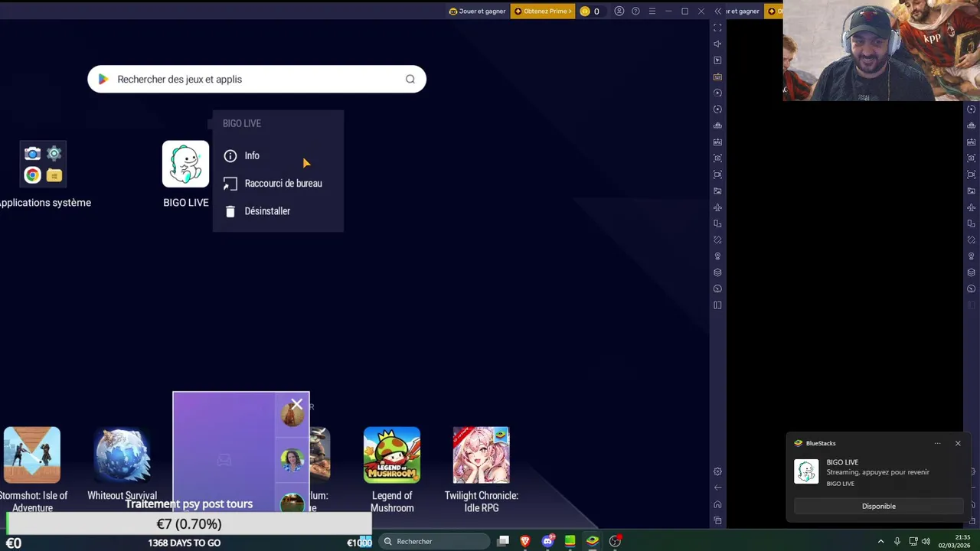Open Brave browser from taskbar
Viewport: 980px width, 551px height.
pos(525,541)
